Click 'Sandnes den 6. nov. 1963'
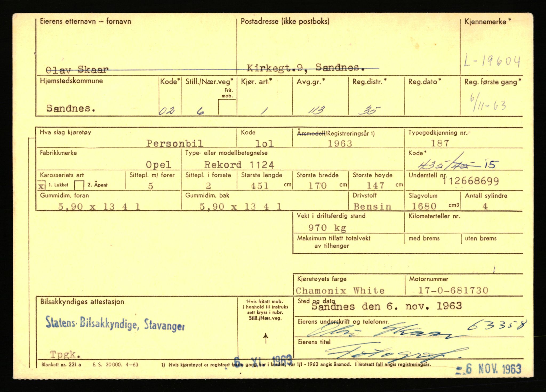546x392 pixels. click(387, 306)
